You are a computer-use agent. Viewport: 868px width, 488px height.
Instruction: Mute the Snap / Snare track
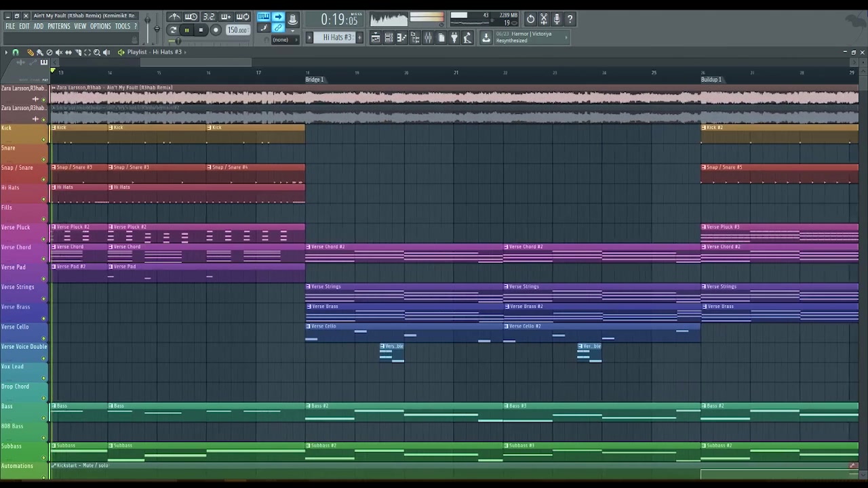click(x=44, y=180)
